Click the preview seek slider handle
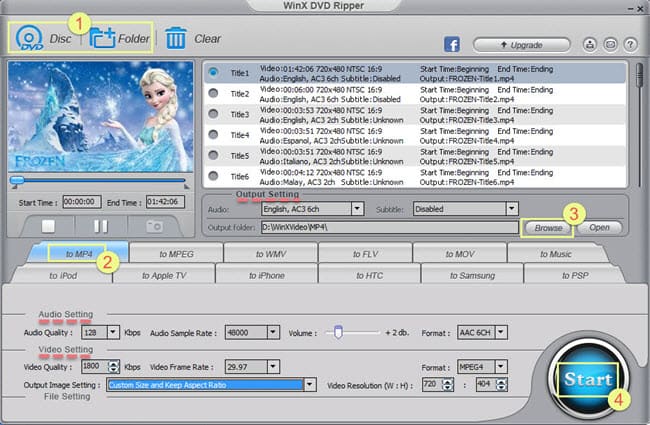 [x=17, y=180]
